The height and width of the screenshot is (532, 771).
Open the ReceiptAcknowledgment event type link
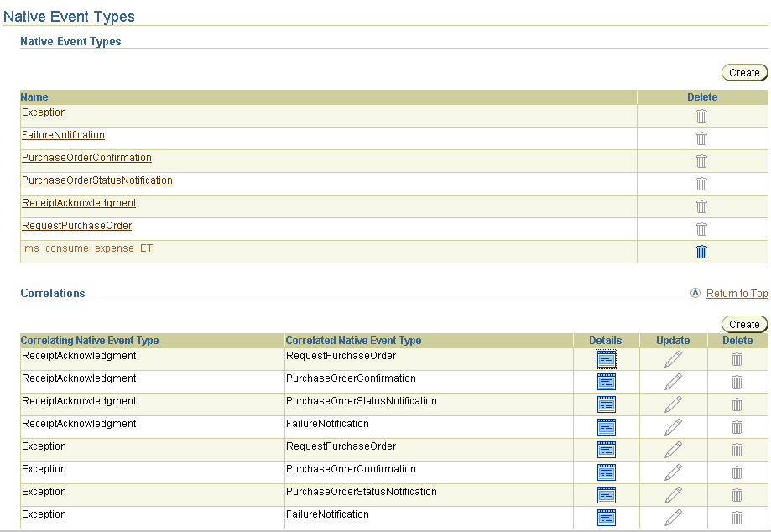(79, 202)
